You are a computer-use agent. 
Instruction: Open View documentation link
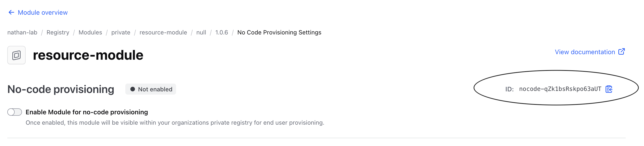585,52
